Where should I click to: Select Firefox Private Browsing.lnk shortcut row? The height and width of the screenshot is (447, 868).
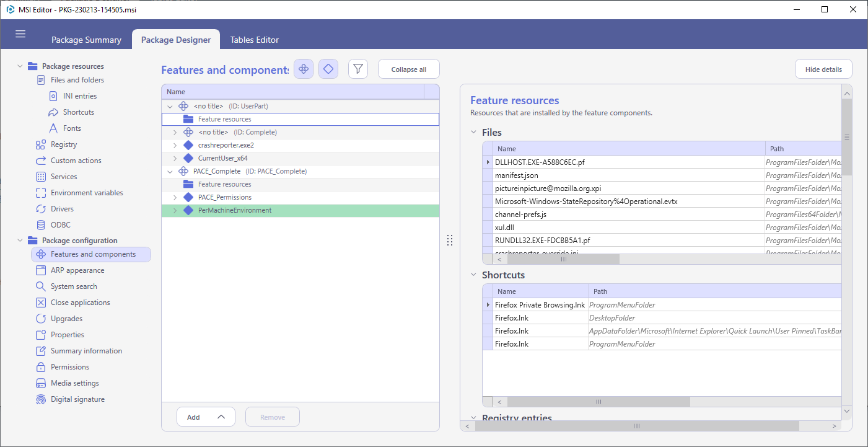(x=662, y=305)
